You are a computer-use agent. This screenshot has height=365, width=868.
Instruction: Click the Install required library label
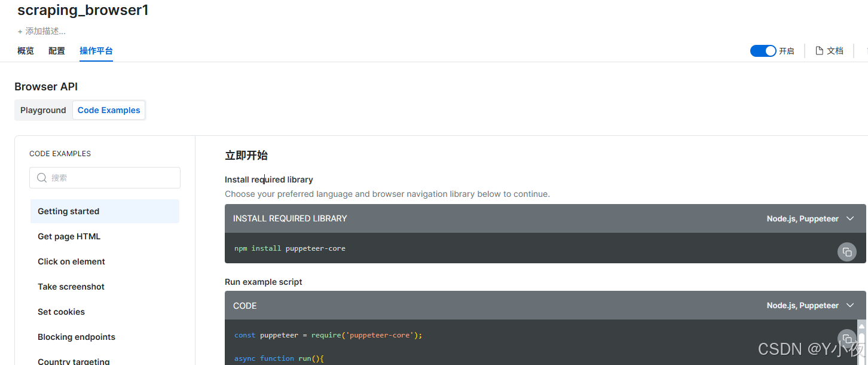point(269,180)
